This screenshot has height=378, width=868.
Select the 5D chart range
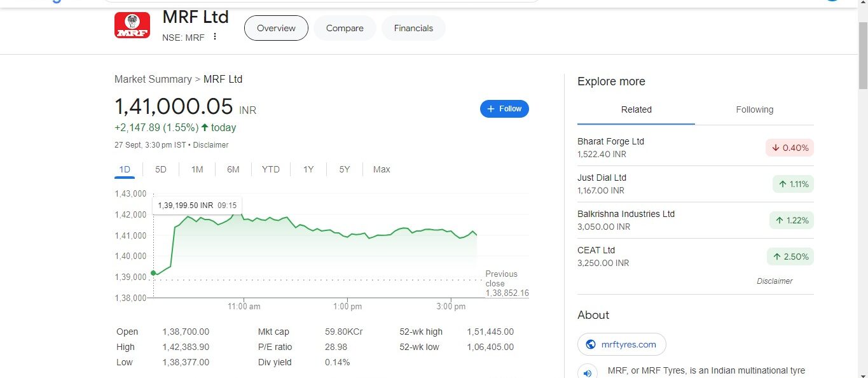[161, 169]
